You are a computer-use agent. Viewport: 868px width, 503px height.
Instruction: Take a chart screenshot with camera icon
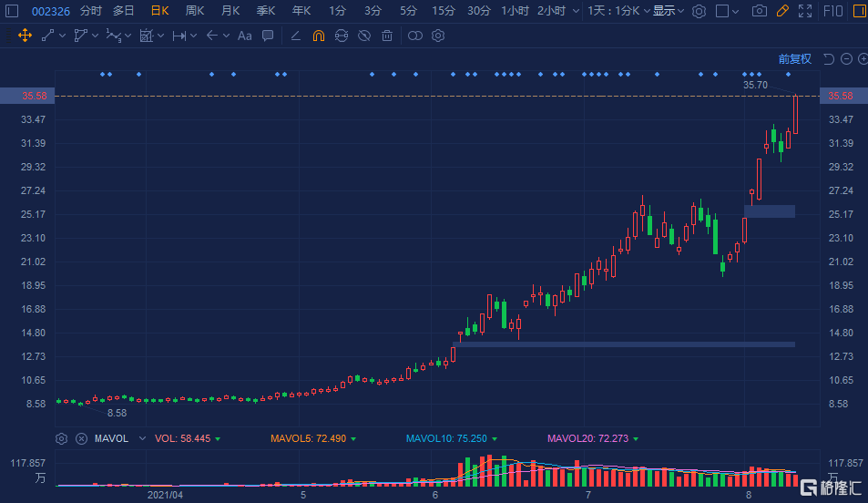[x=760, y=12]
